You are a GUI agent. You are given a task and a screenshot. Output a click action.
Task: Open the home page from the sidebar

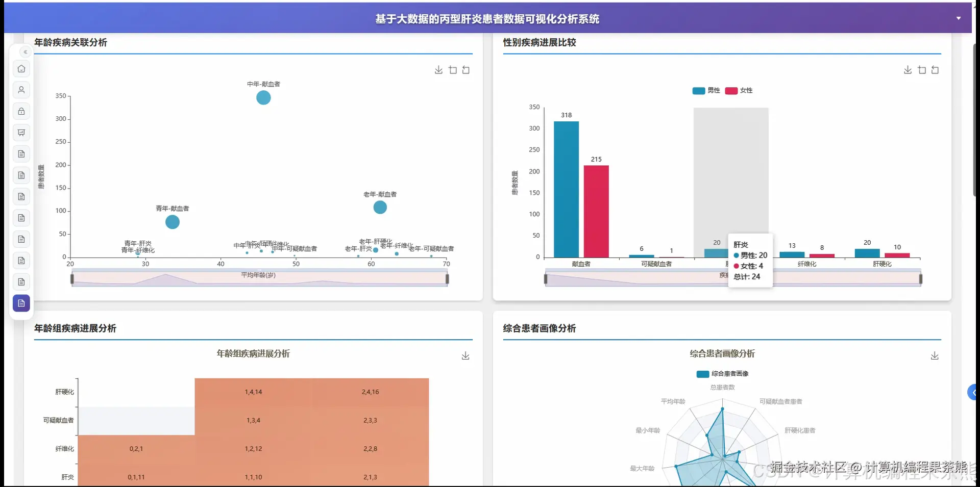point(21,69)
